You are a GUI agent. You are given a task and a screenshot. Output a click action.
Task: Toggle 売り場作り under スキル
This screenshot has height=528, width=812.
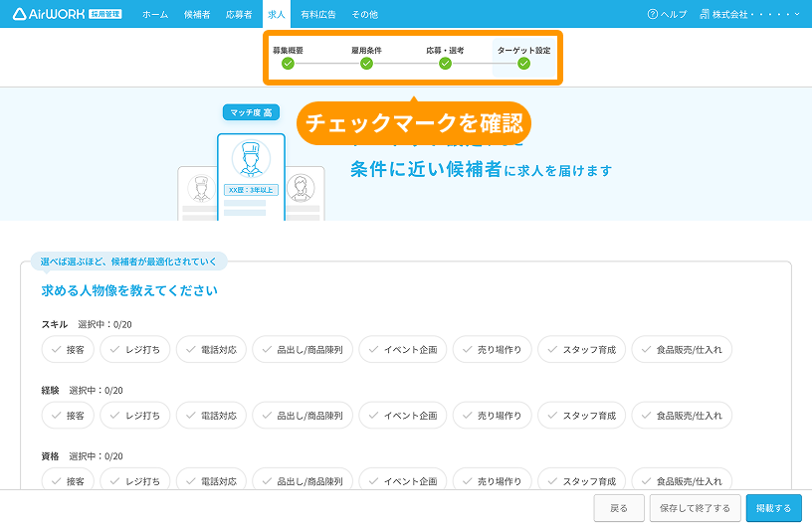492,349
